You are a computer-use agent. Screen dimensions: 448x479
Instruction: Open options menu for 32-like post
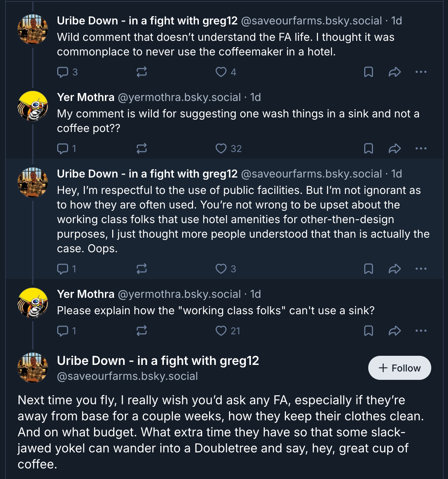click(421, 148)
